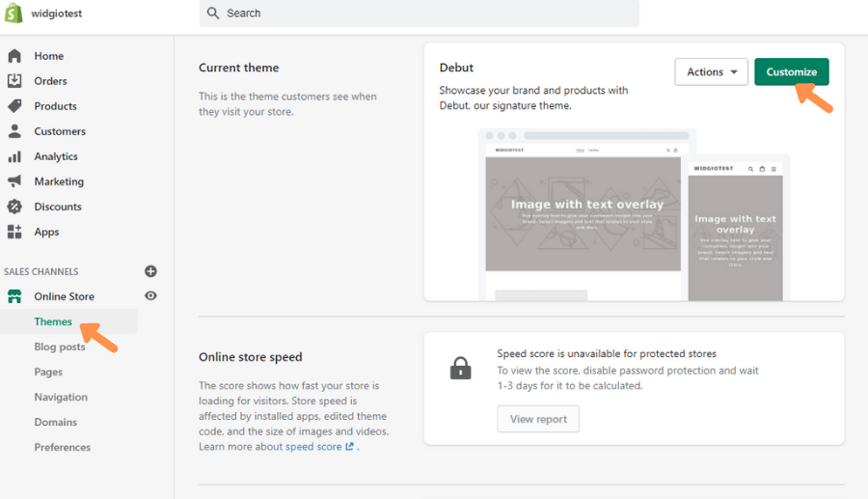868x499 pixels.
Task: Click the padlock icon in speed card
Action: (x=461, y=368)
